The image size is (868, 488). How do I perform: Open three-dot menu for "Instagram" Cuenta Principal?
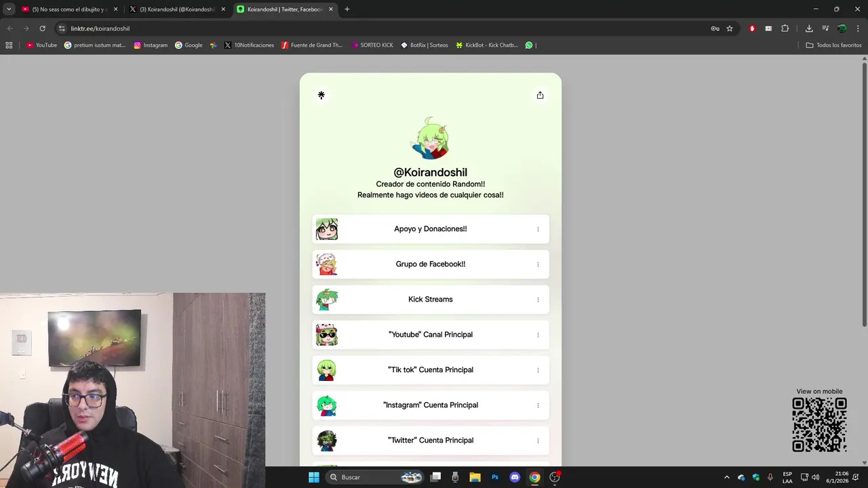[538, 405]
